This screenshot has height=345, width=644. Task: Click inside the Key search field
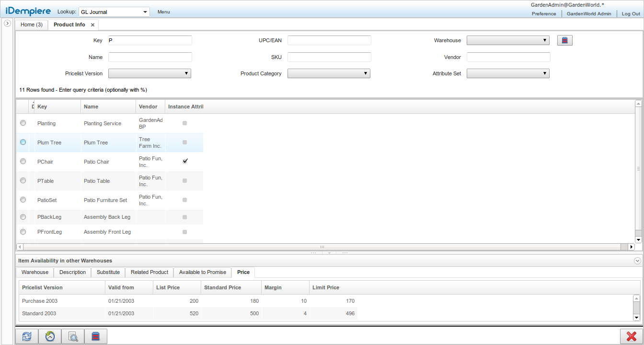(x=150, y=40)
